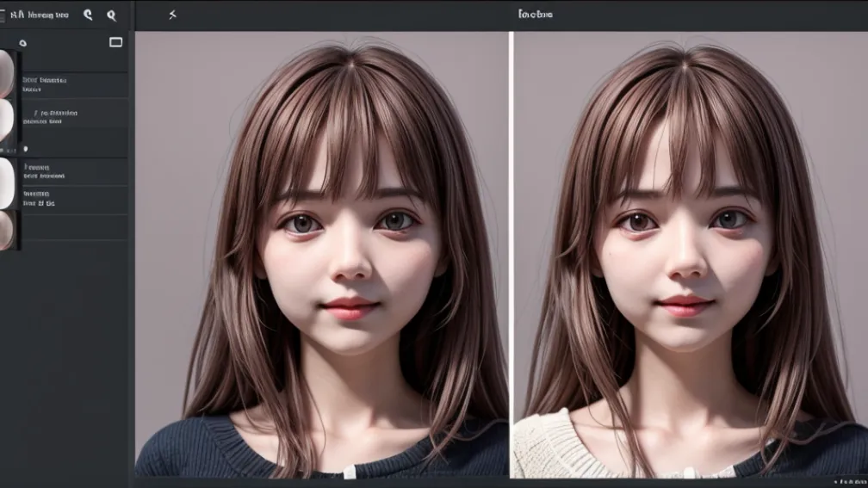This screenshot has width=868, height=488.
Task: Select the right portrait with the cream sweater
Action: (x=691, y=255)
